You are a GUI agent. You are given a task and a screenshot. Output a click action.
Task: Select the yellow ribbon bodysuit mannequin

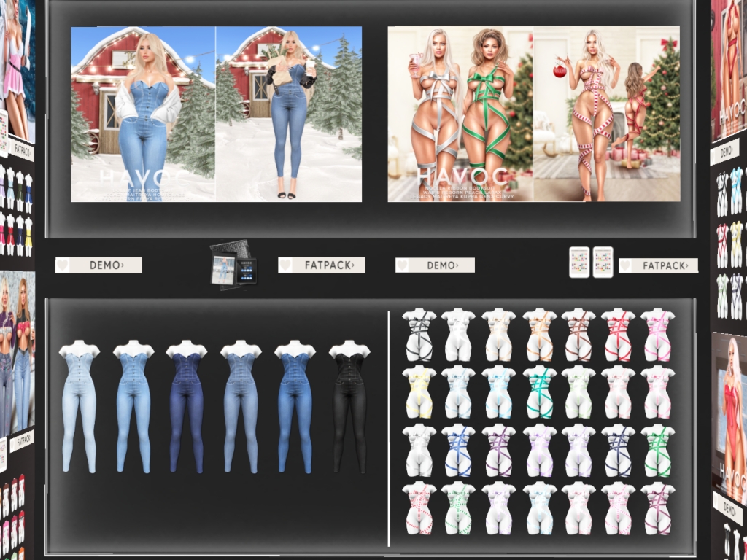(x=419, y=392)
